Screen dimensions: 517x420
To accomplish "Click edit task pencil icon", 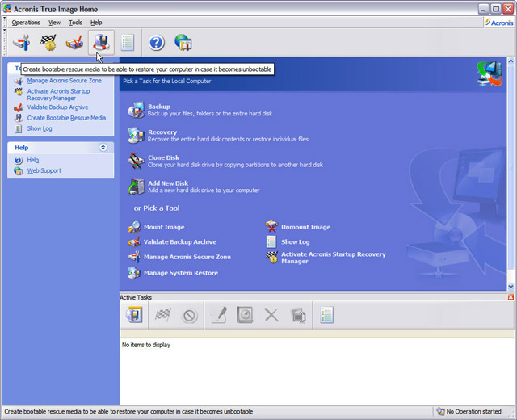I will click(x=219, y=315).
